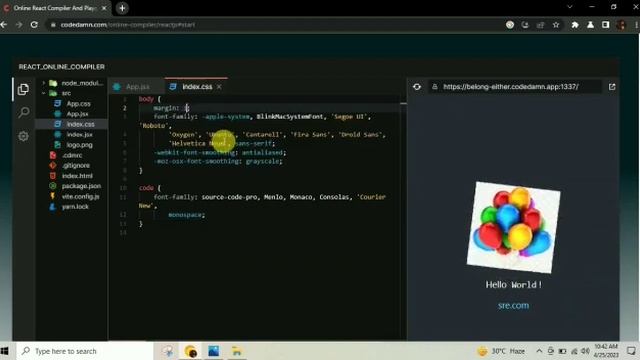The height and width of the screenshot is (360, 640).
Task: Select the Online React Compiler browser tab
Action: (x=54, y=8)
